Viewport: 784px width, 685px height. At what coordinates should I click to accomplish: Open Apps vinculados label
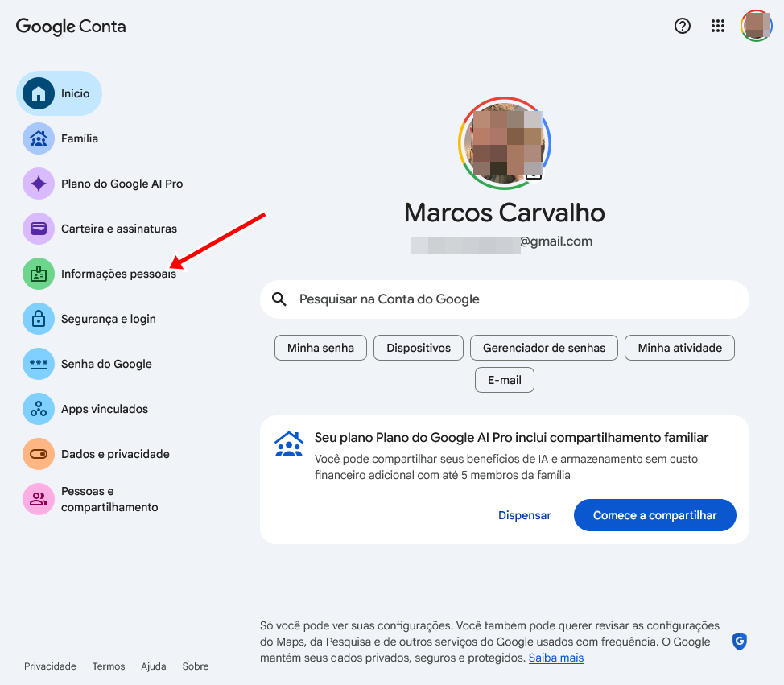(x=105, y=408)
